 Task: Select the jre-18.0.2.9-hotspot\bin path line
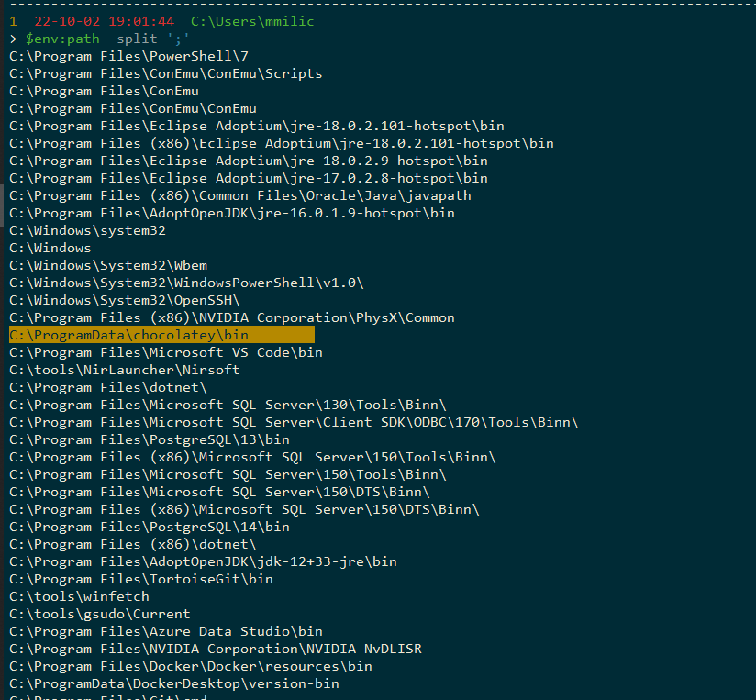tap(249, 161)
